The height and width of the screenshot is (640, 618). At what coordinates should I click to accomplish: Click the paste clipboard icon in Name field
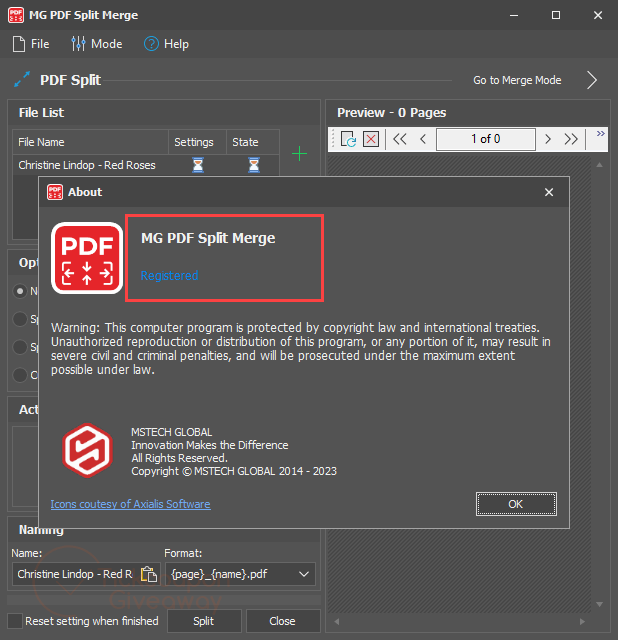pyautogui.click(x=149, y=574)
